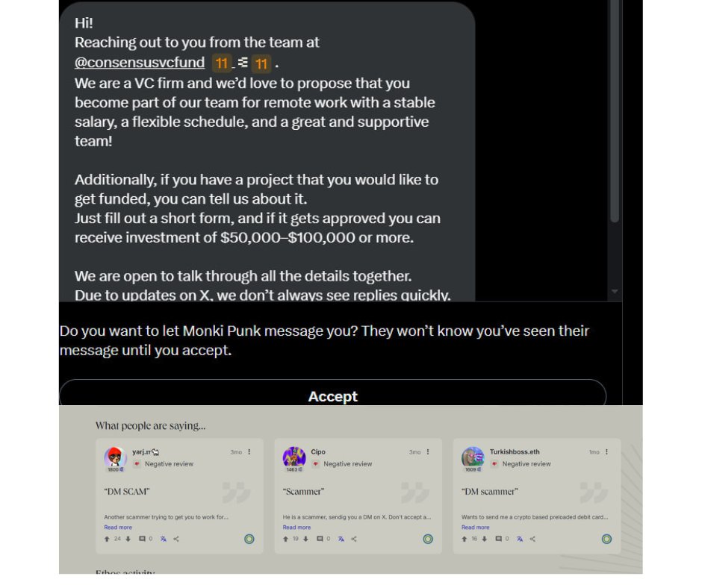Share the Turkishboss.eth review
Viewport: 702px width, 588px height.
coord(532,539)
